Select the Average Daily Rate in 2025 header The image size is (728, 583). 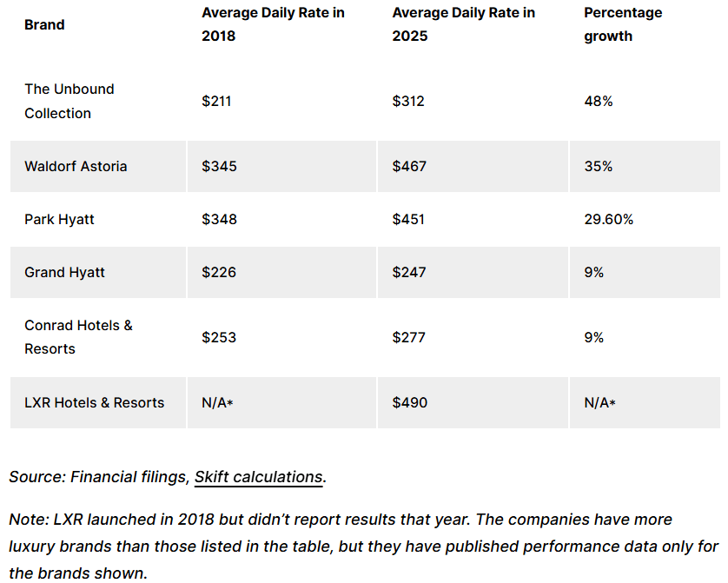[x=463, y=24]
